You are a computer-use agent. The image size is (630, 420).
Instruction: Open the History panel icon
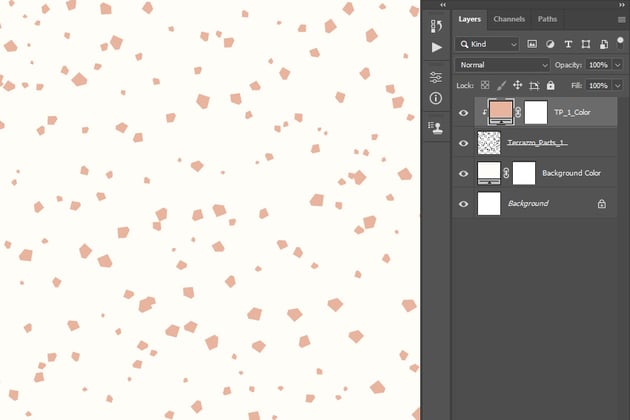point(436,26)
